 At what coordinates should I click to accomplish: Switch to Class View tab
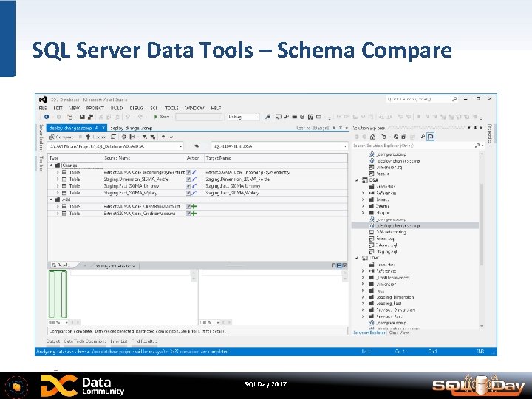pos(399,332)
